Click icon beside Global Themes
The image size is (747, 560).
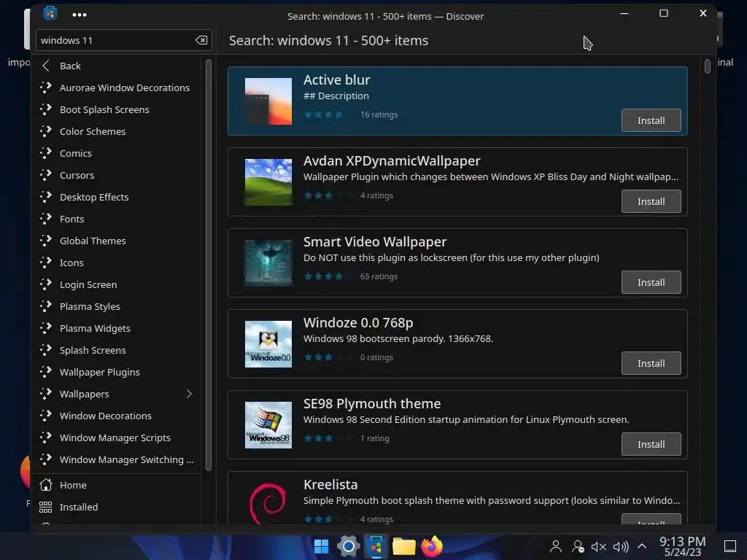[x=46, y=241]
